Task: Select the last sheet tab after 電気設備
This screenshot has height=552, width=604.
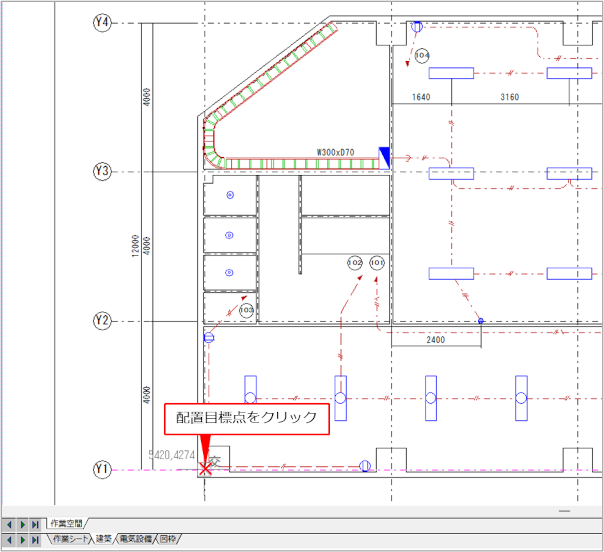Action: (169, 540)
